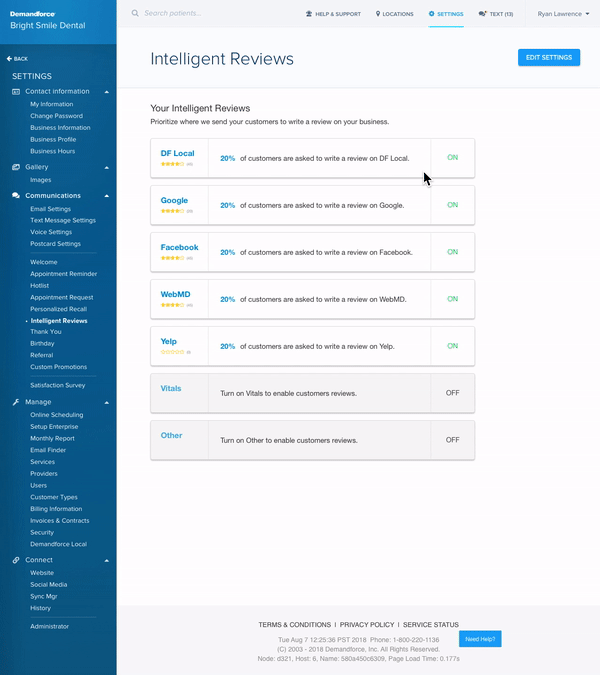Screen dimensions: 600x675
Task: Collapse the Connect section arrow
Action: point(107,560)
